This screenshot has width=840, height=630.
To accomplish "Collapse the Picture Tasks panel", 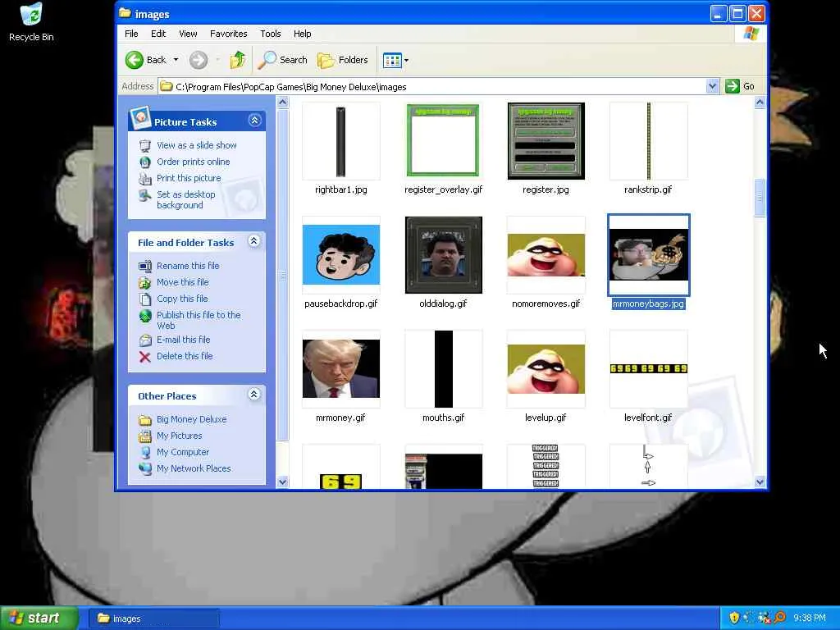I will point(254,120).
